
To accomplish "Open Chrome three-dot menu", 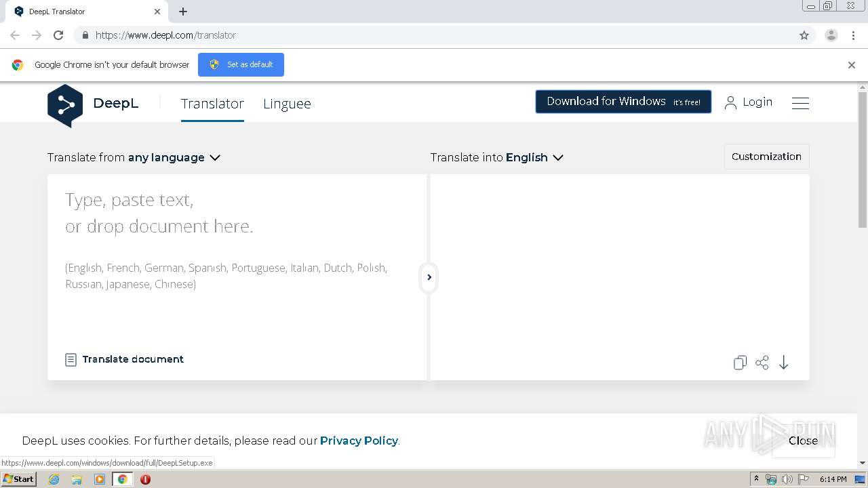I will click(853, 35).
